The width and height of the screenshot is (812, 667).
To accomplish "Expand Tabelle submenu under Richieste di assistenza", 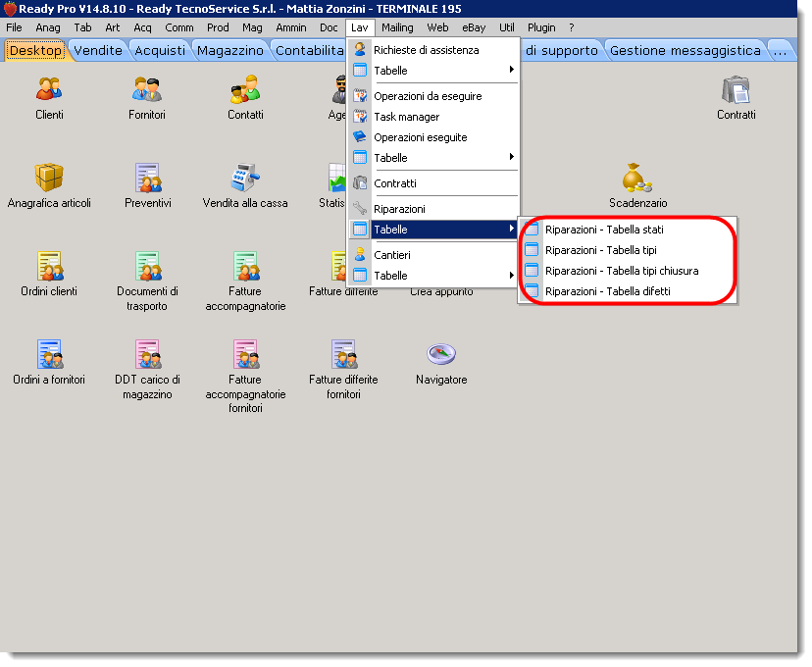I will 432,71.
